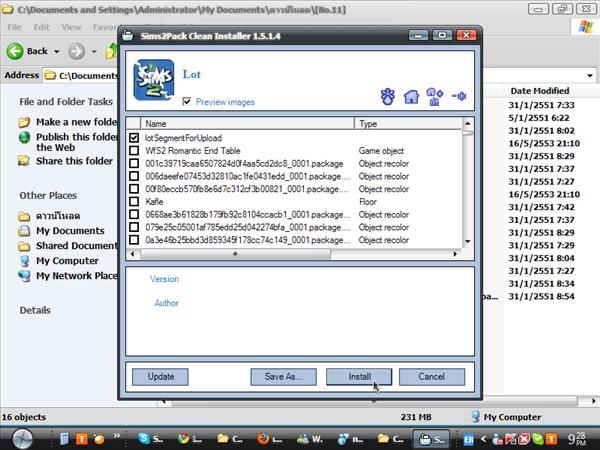Image resolution: width=600 pixels, height=450 pixels.
Task: Click the arrow-to-flower icon in installer header
Action: (x=459, y=96)
